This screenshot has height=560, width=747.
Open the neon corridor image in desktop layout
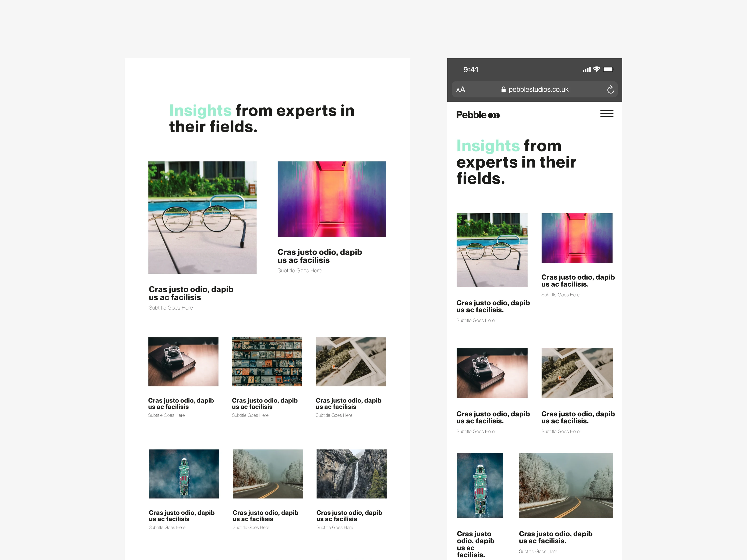332,199
